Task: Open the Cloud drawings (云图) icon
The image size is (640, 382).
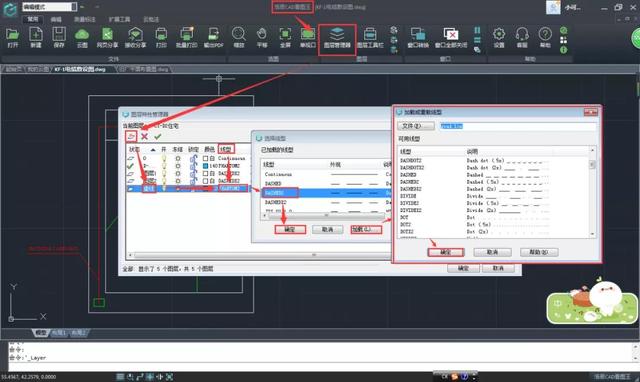Action: 82,38
